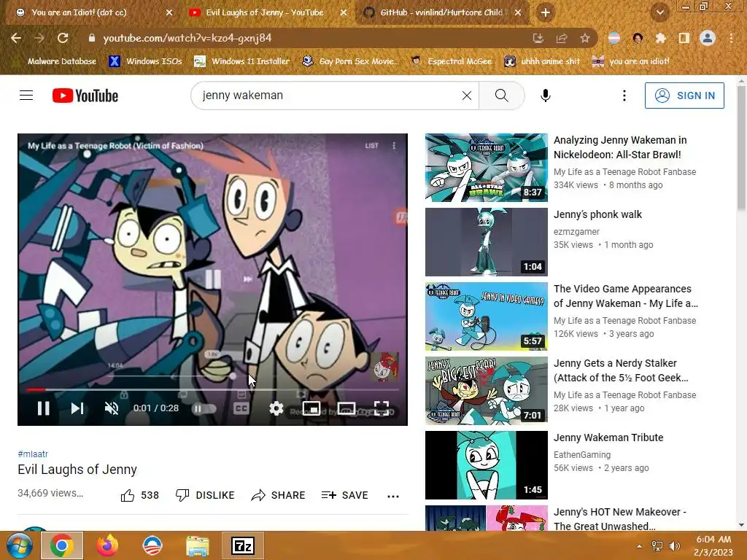Open 'The Video Game Appearances' video title
Image resolution: width=747 pixels, height=560 pixels.
[x=625, y=296]
